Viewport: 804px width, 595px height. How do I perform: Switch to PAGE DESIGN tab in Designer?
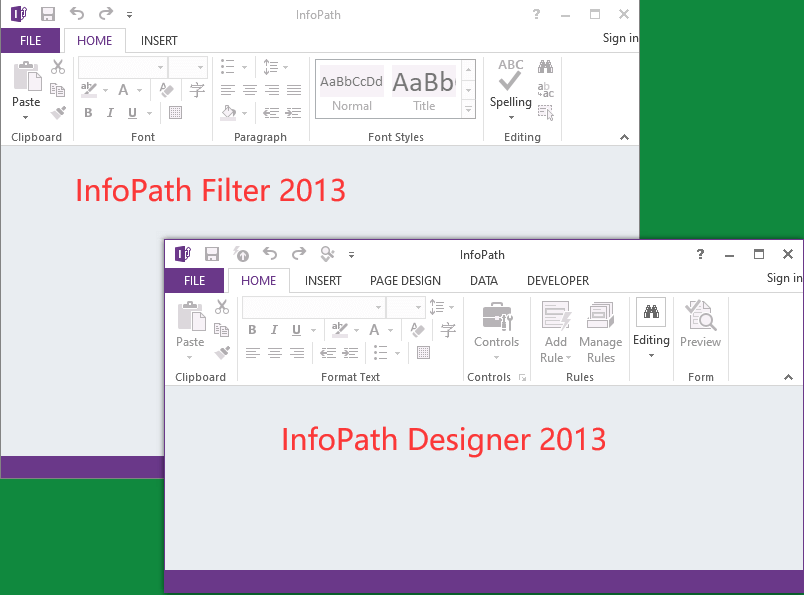pyautogui.click(x=405, y=281)
